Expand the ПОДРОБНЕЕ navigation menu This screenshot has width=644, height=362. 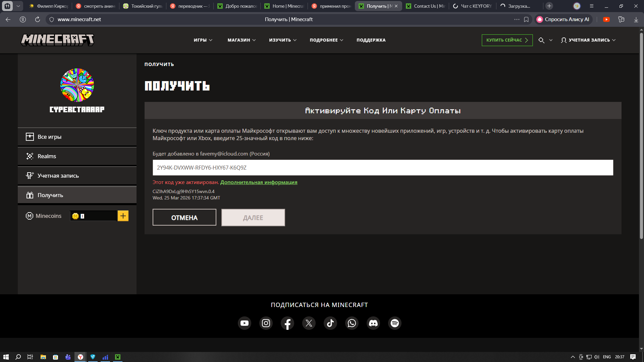tap(326, 40)
